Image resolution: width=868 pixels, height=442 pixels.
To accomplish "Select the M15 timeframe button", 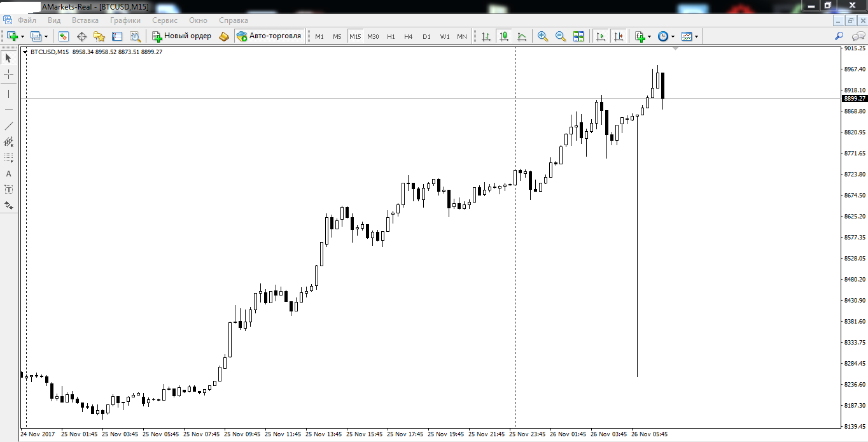I will click(x=355, y=36).
